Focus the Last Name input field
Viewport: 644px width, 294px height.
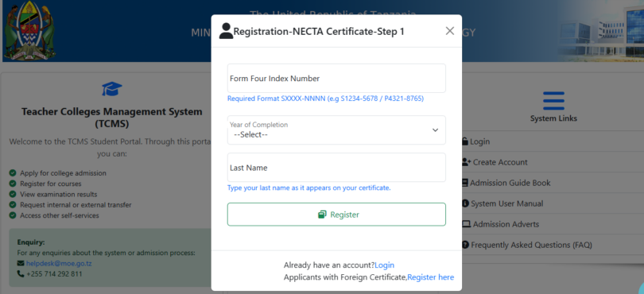click(336, 168)
